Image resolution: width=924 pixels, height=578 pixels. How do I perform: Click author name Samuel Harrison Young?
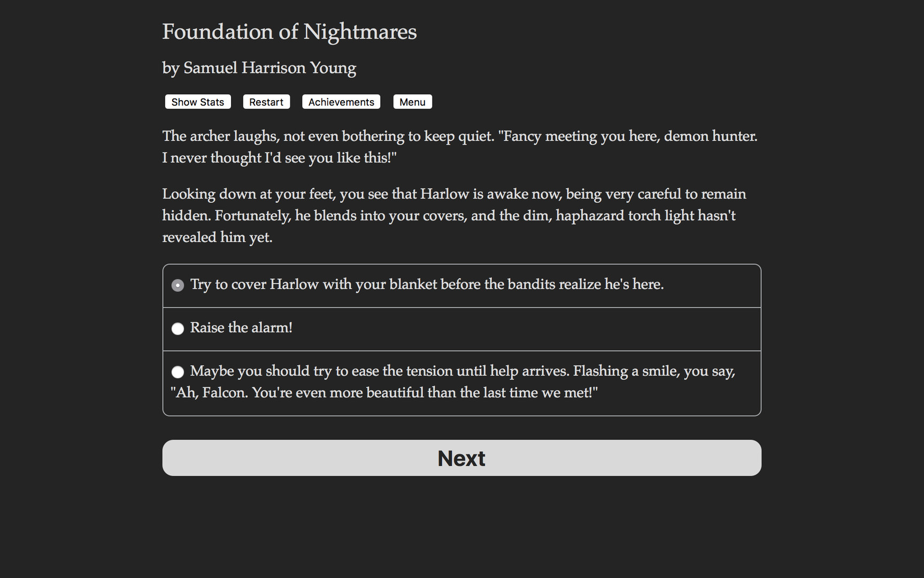(259, 67)
